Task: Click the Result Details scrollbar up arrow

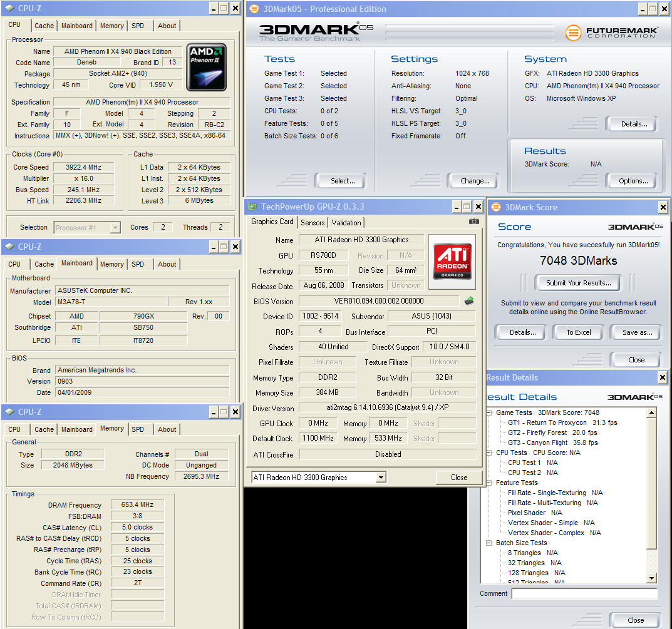Action: point(651,413)
